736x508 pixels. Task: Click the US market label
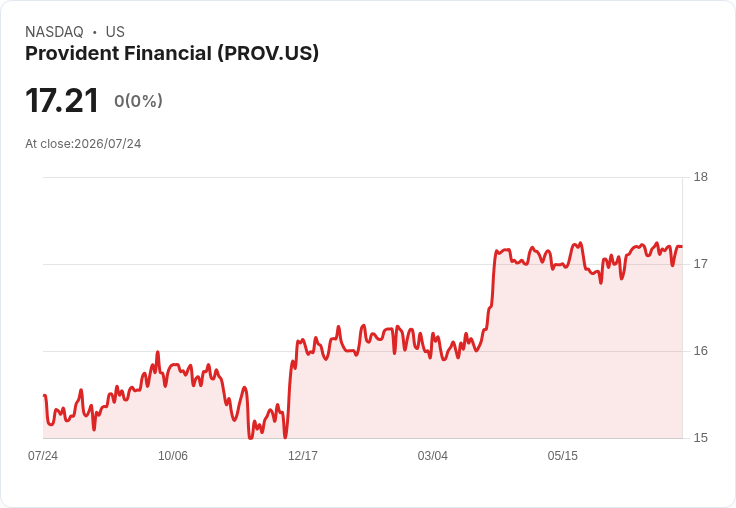pyautogui.click(x=115, y=32)
